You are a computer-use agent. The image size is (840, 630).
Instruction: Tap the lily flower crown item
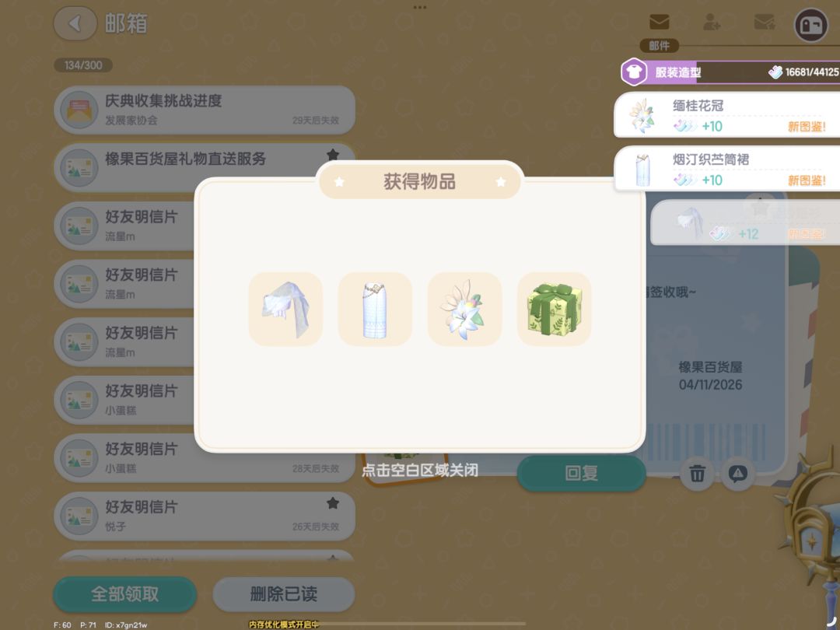[464, 309]
